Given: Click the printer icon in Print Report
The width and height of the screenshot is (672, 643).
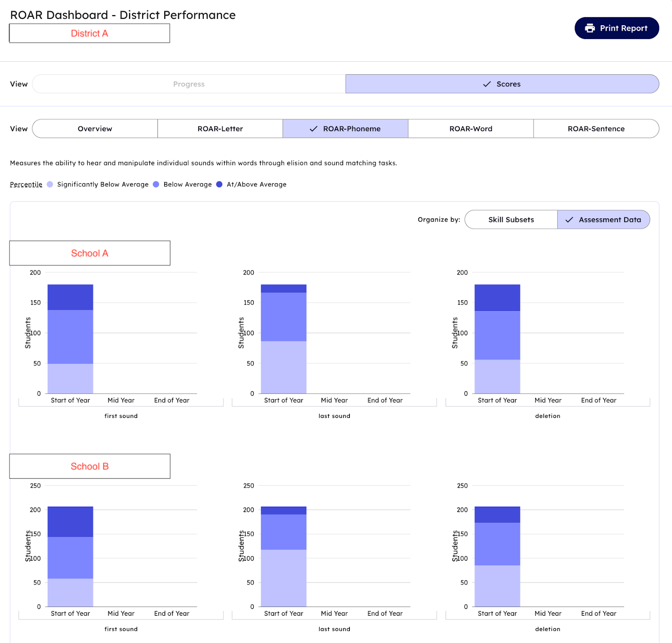Looking at the screenshot, I should coord(590,28).
